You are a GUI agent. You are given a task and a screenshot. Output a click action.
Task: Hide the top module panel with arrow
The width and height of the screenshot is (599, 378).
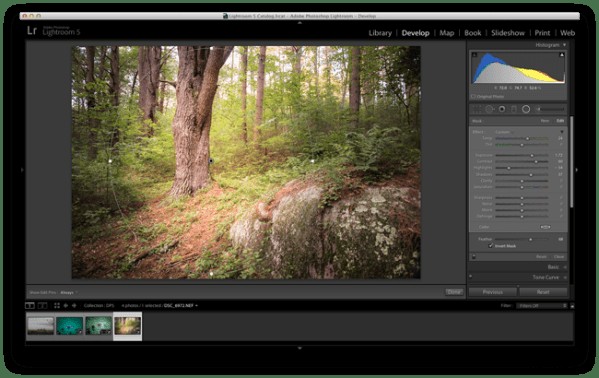[300, 23]
